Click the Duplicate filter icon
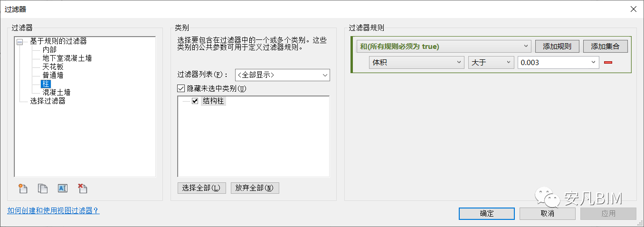 [x=43, y=189]
